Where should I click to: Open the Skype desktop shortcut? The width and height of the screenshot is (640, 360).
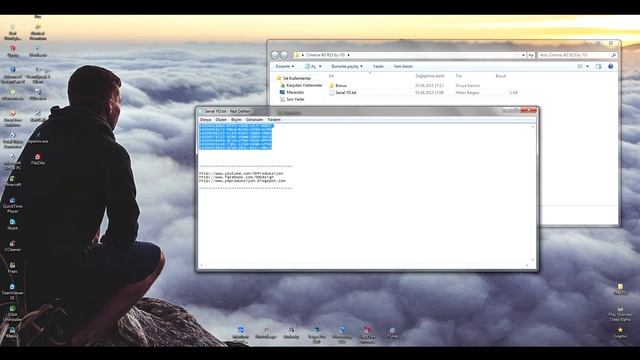click(x=13, y=224)
